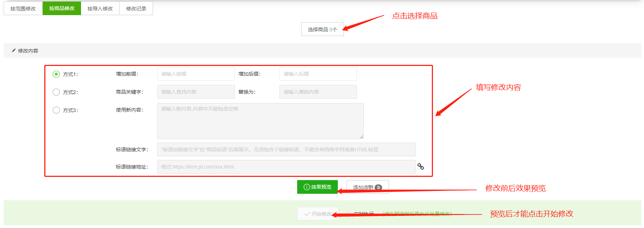644x228 pixels.
Task: Open the 修改记录 tab
Action: (136, 9)
